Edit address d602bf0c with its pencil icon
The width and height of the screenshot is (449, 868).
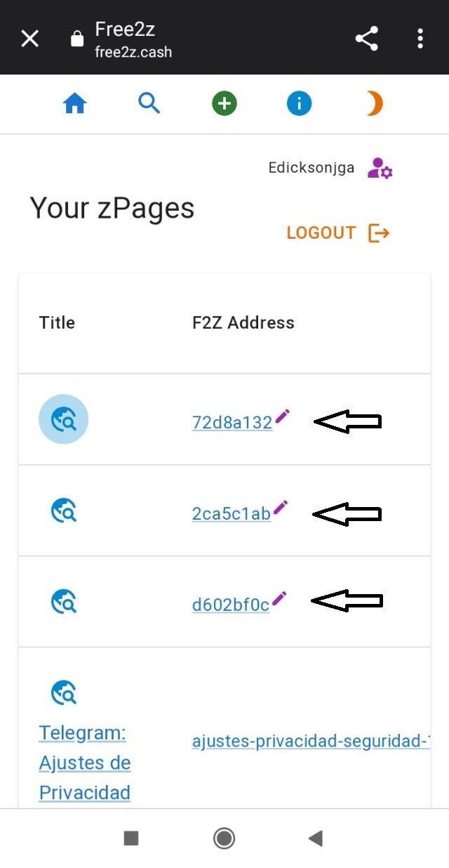(279, 598)
